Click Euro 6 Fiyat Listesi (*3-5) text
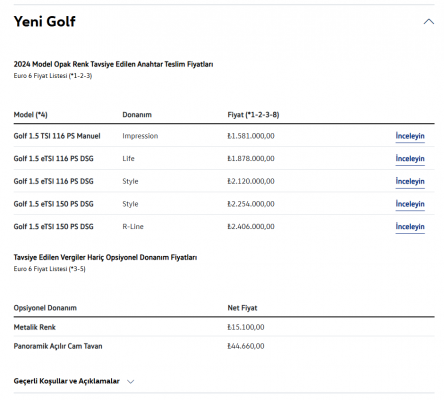Viewport: 444px width, 400px height. click(49, 269)
